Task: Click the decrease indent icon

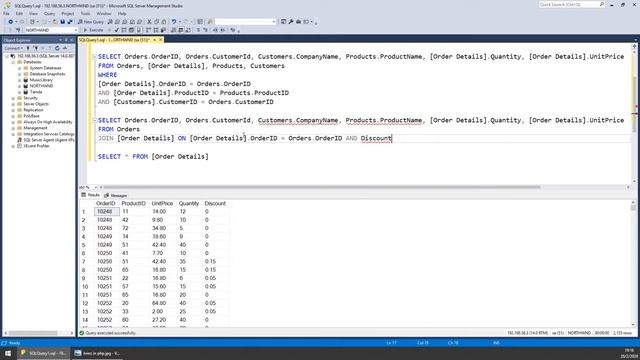Action: click(x=216, y=30)
